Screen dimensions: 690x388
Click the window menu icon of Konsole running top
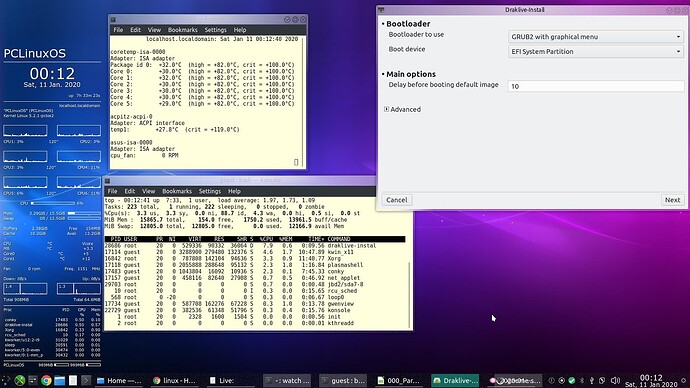tap(107, 181)
